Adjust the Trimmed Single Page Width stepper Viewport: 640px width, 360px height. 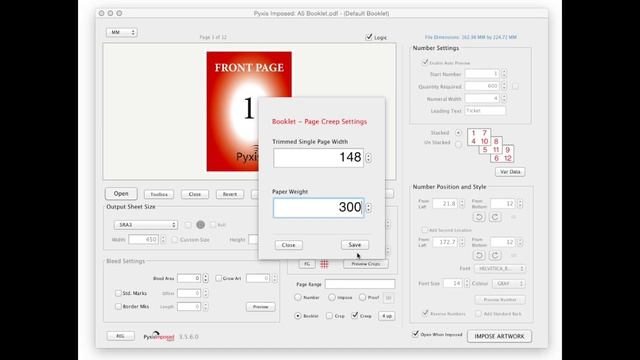coord(369,158)
